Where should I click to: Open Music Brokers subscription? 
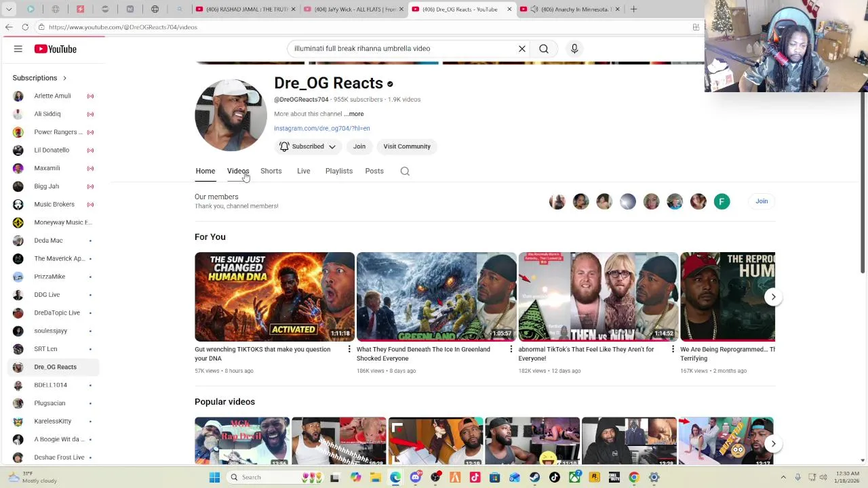tap(54, 205)
